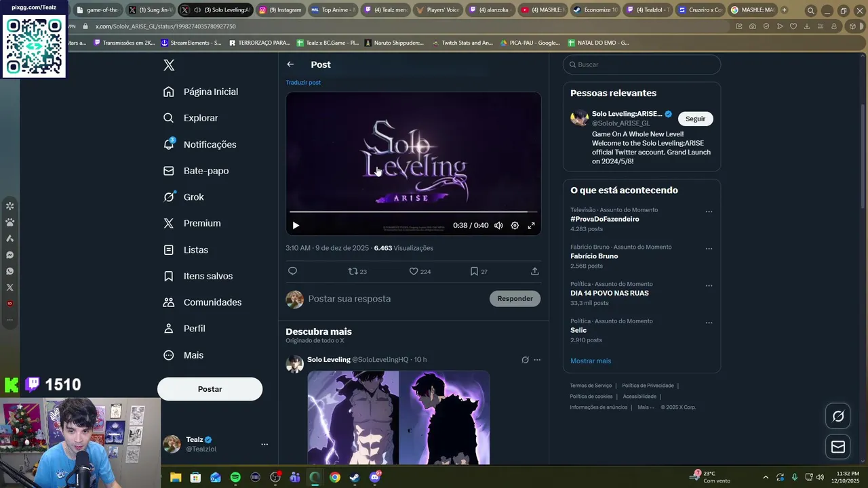Viewport: 868px width, 488px height.
Task: Open Grok from the sidebar
Action: 184,197
